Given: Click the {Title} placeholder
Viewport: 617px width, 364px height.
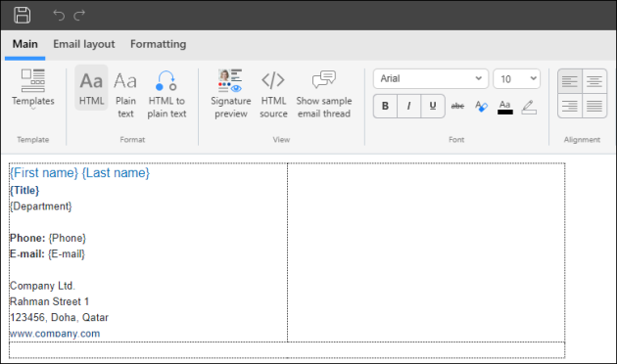Looking at the screenshot, I should click(24, 191).
